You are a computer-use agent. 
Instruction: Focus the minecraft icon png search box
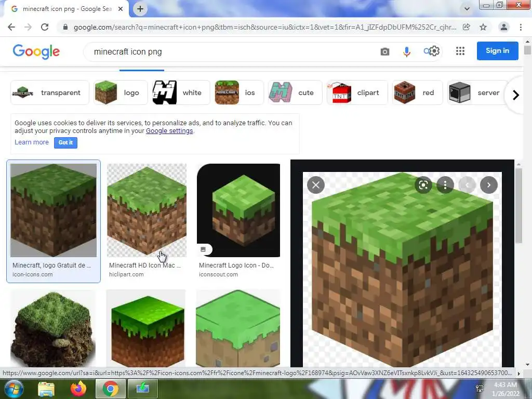[231, 51]
